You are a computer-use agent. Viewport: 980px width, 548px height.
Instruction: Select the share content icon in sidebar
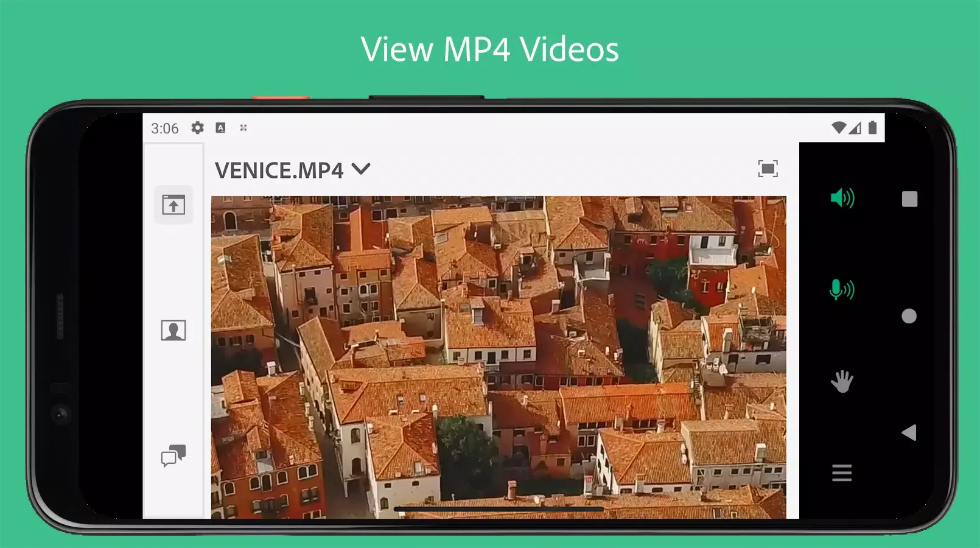(x=173, y=205)
